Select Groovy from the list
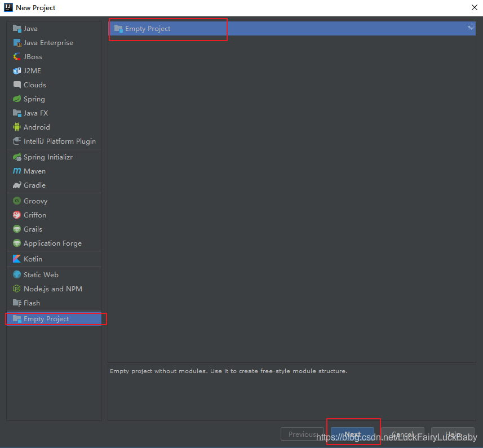The height and width of the screenshot is (448, 483). click(54, 201)
